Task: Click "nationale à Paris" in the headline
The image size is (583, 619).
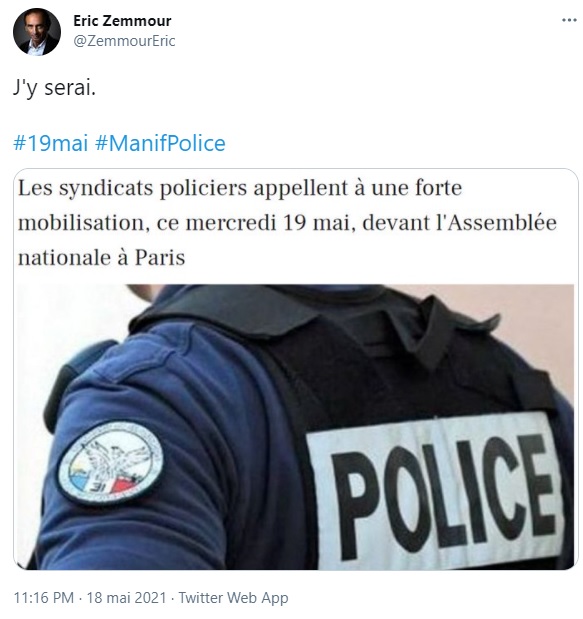Action: point(101,258)
